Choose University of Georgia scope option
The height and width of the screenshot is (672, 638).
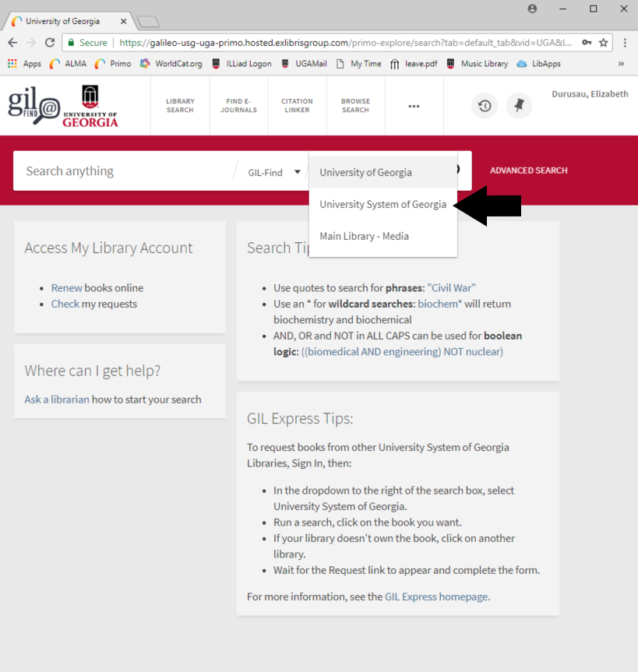365,172
